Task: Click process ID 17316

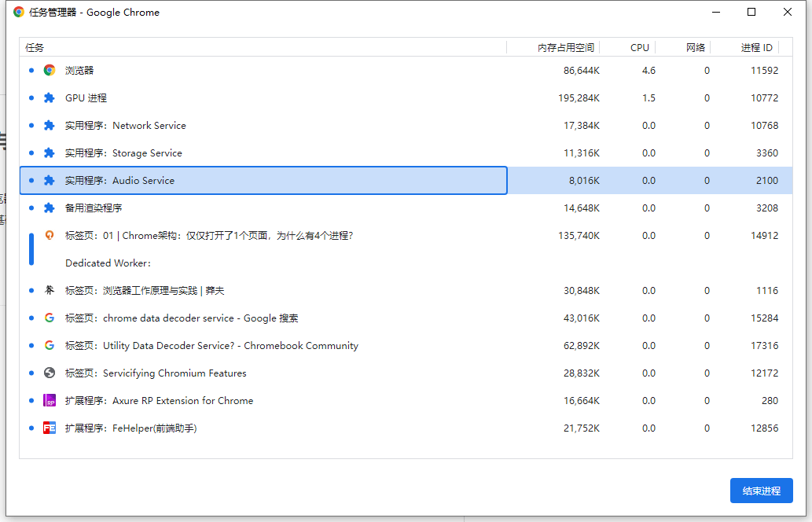Action: (764, 345)
